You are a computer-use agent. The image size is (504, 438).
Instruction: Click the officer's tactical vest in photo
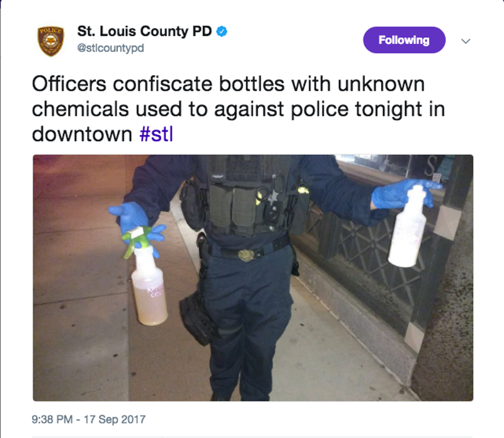248,196
